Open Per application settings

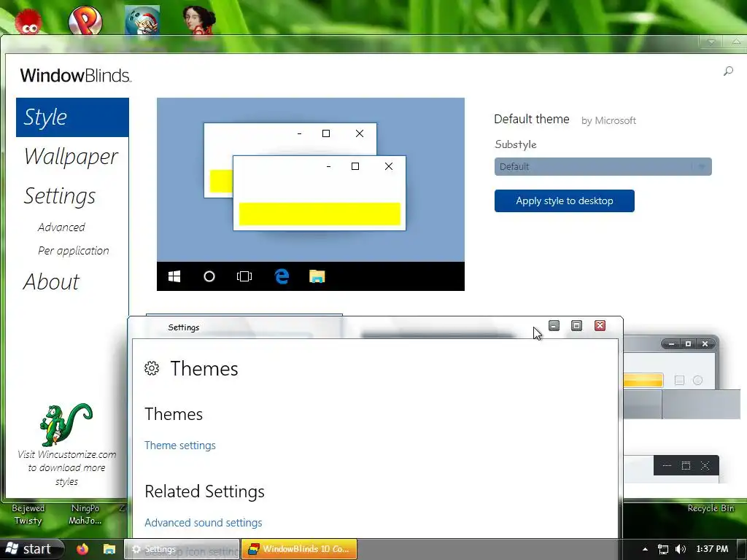pos(74,251)
